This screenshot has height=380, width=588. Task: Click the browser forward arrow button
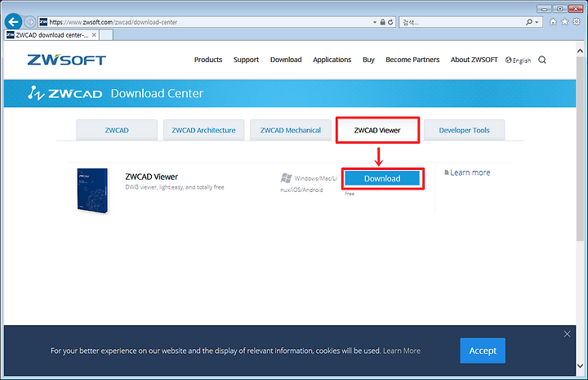pyautogui.click(x=30, y=22)
